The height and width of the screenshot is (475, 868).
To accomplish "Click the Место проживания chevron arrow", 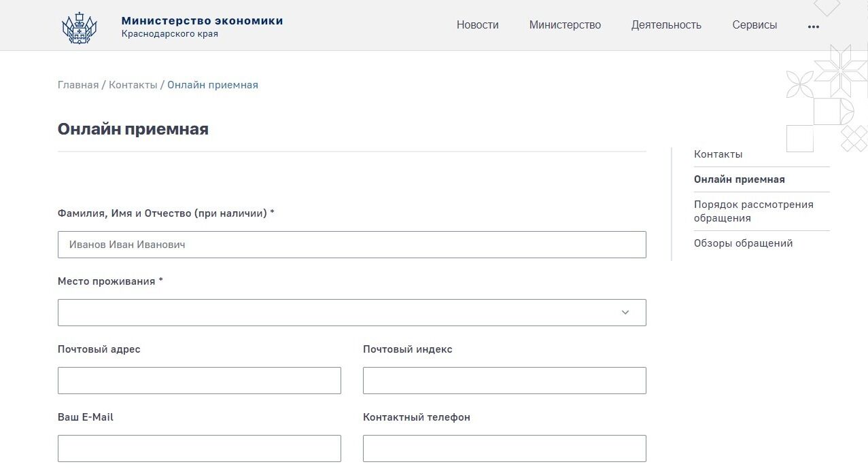I will 625,313.
